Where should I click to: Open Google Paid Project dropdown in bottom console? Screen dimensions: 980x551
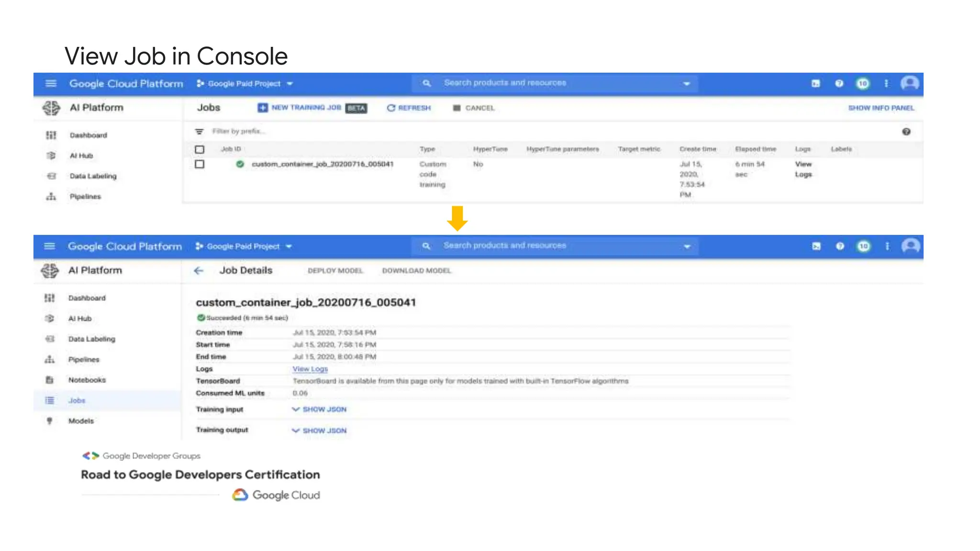(244, 246)
